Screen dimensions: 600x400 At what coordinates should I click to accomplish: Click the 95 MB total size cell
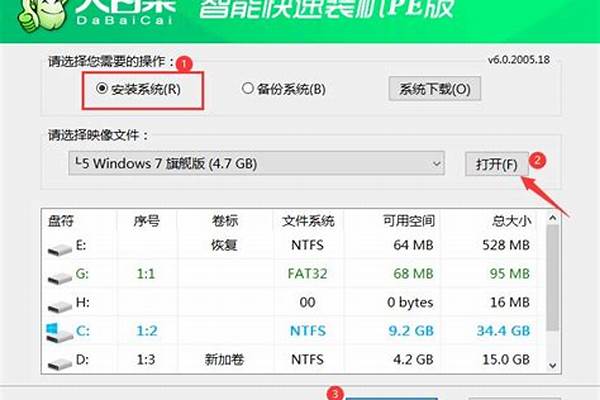pos(510,273)
